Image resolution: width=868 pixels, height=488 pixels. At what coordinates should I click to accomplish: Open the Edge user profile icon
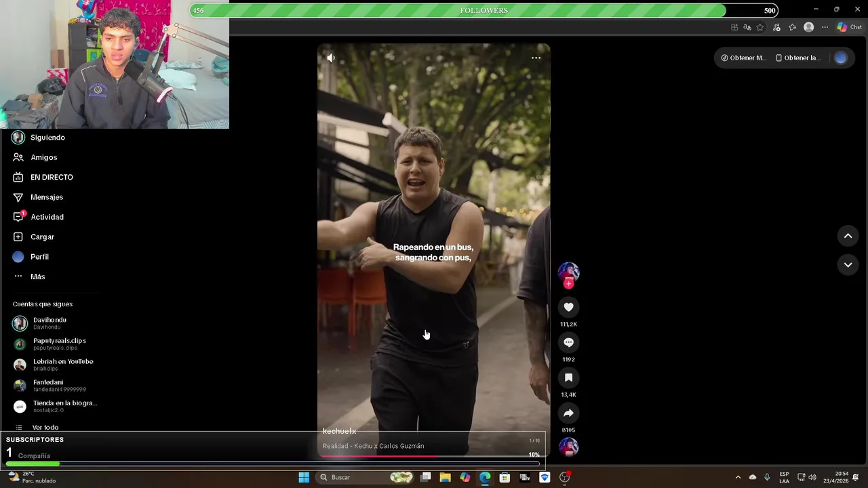pyautogui.click(x=808, y=27)
